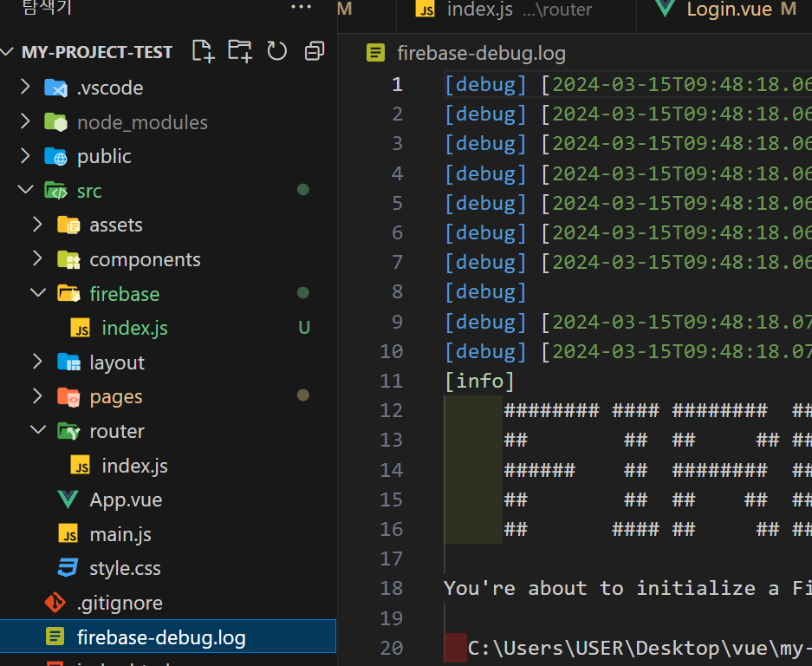Click firebase-debug.log file icon in tree
Screen dimensions: 812x666
pos(55,637)
